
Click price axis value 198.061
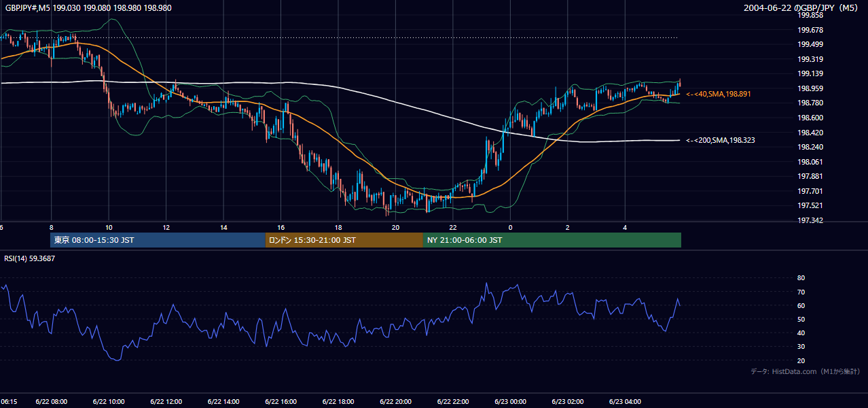pos(810,162)
